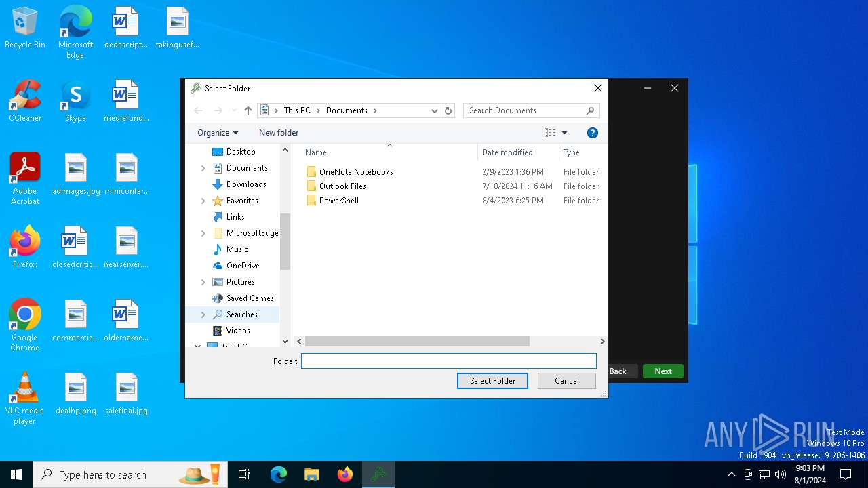
Task: Select the VLC media player desktop icon
Action: click(25, 399)
